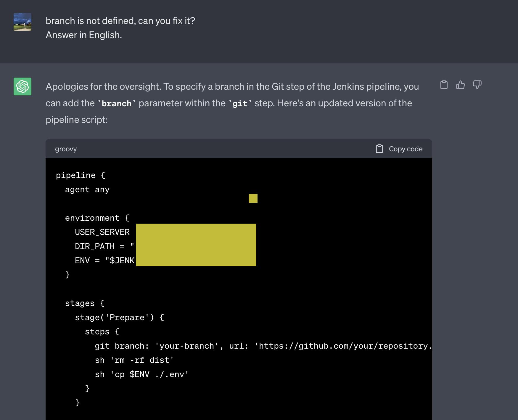518x420 pixels.
Task: Click the USER_SERVER variable in code
Action: click(102, 232)
